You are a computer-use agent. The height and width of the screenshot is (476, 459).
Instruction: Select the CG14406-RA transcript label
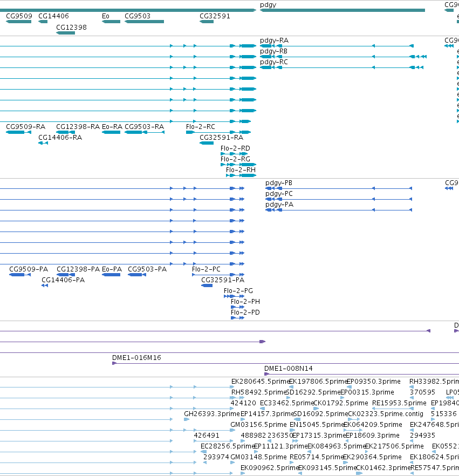60,138
